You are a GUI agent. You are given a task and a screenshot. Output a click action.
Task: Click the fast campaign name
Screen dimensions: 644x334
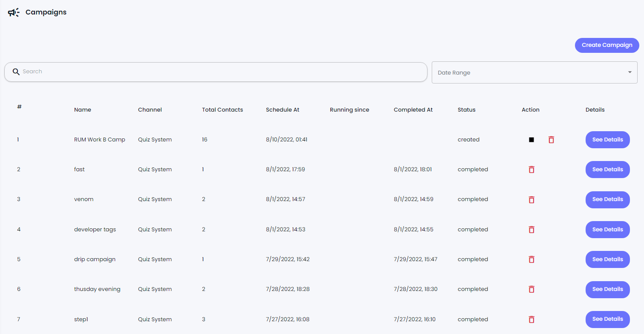pos(79,170)
